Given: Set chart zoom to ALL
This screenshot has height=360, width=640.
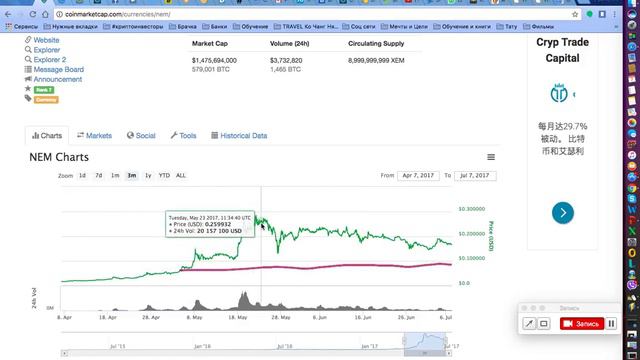Looking at the screenshot, I should 181,176.
